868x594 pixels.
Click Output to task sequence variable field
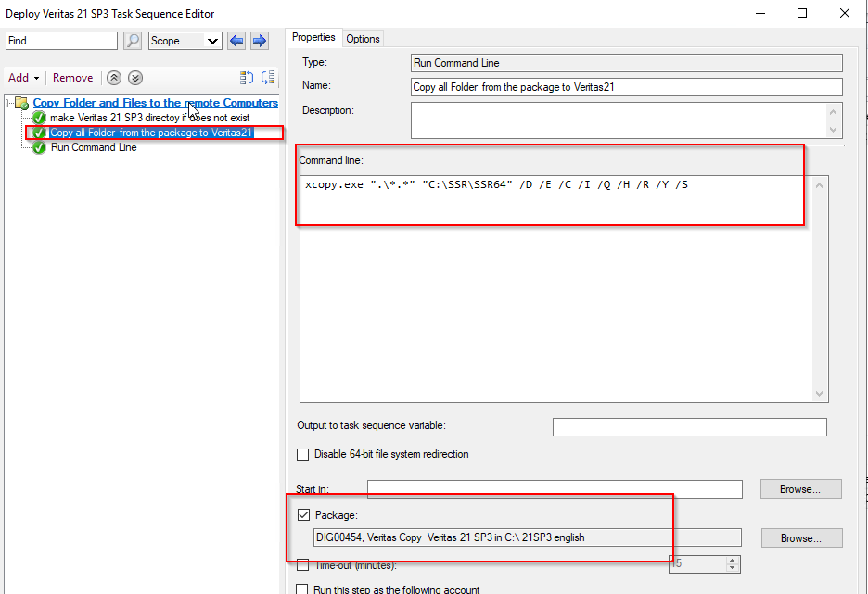(690, 427)
